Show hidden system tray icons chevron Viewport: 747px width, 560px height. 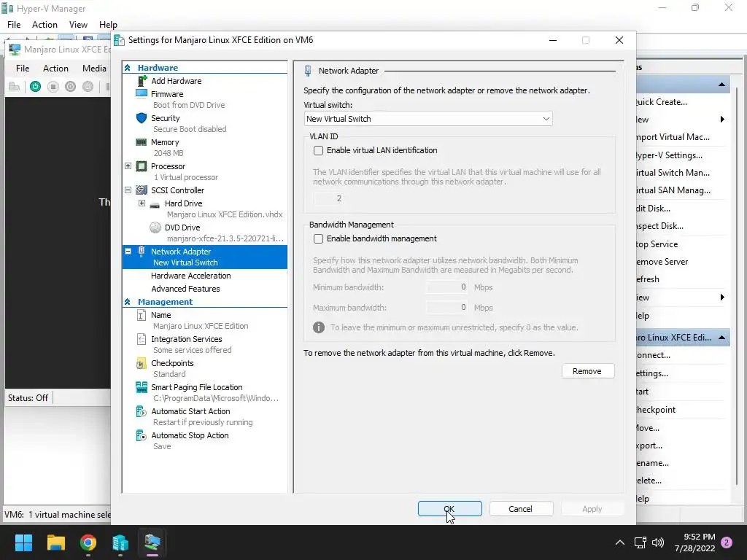pos(620,542)
